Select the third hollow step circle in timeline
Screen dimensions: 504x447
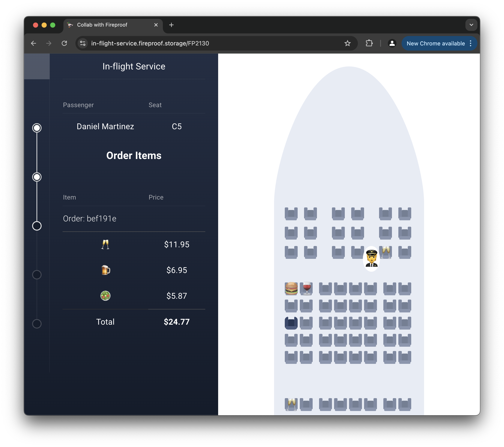pyautogui.click(x=37, y=226)
